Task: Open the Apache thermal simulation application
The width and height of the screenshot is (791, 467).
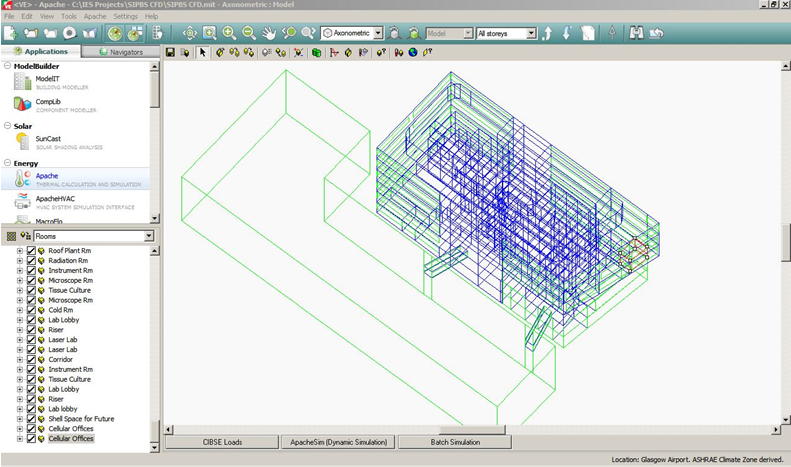Action: (x=48, y=176)
